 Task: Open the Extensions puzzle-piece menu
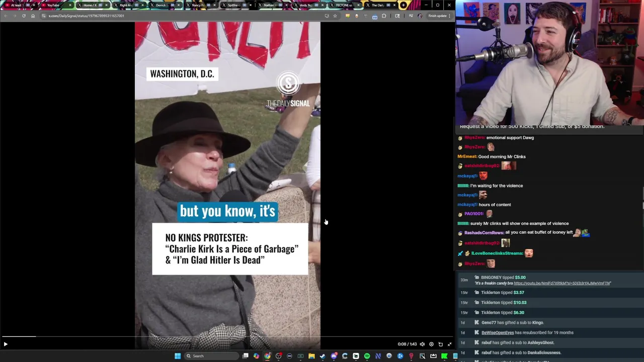tap(384, 16)
